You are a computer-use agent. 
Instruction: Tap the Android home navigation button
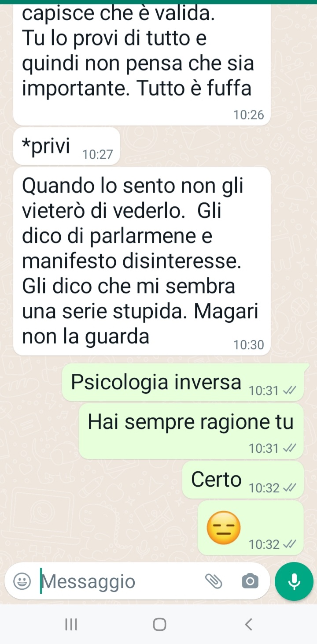coord(159,624)
